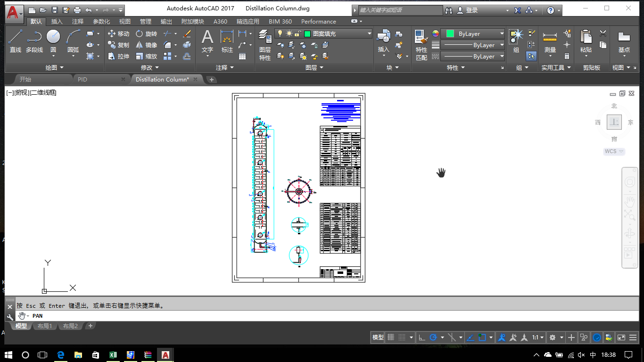This screenshot has width=644, height=362.
Task: Switch to the Insert (插入) ribbon tab
Action: [57, 22]
